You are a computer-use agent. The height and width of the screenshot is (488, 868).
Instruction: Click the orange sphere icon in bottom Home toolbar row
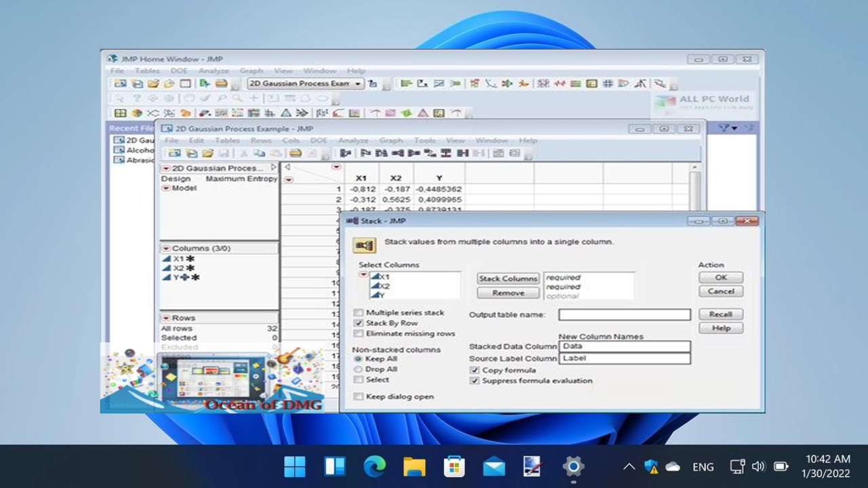coord(137,113)
